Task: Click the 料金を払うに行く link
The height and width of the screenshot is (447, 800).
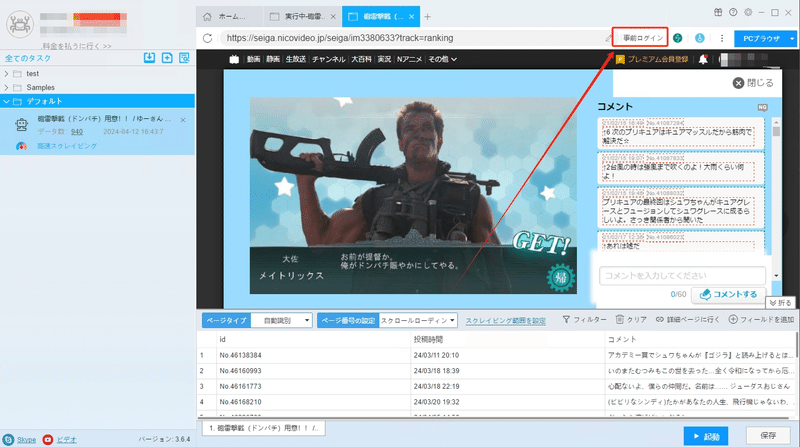Action: click(77, 46)
